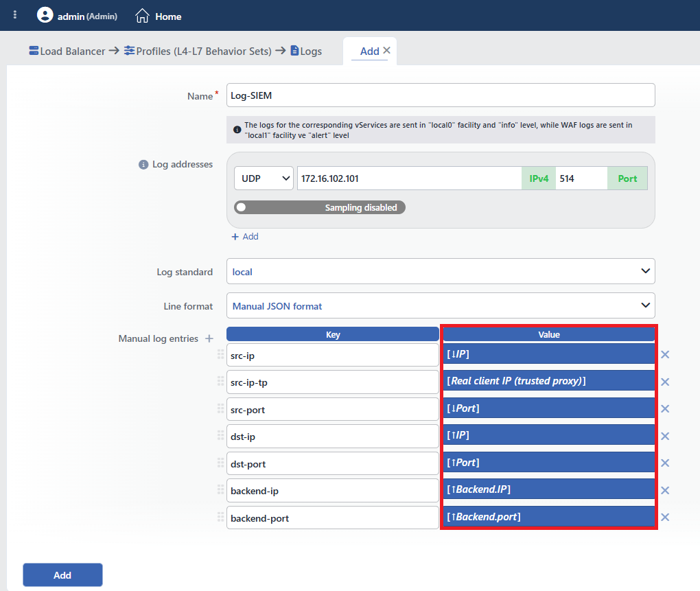700x591 pixels.
Task: Open the Log standard dropdown
Action: pos(441,271)
